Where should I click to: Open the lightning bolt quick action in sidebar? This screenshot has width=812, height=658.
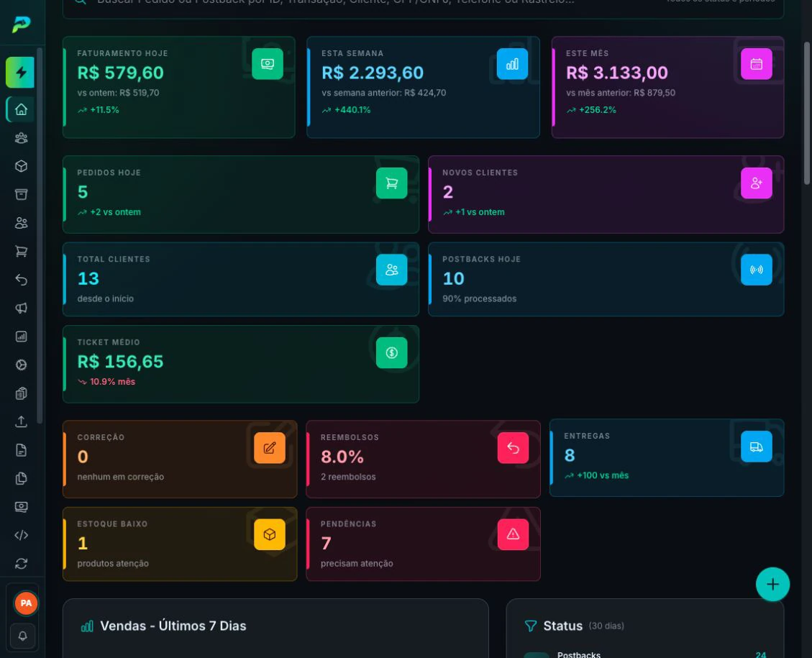(20, 73)
